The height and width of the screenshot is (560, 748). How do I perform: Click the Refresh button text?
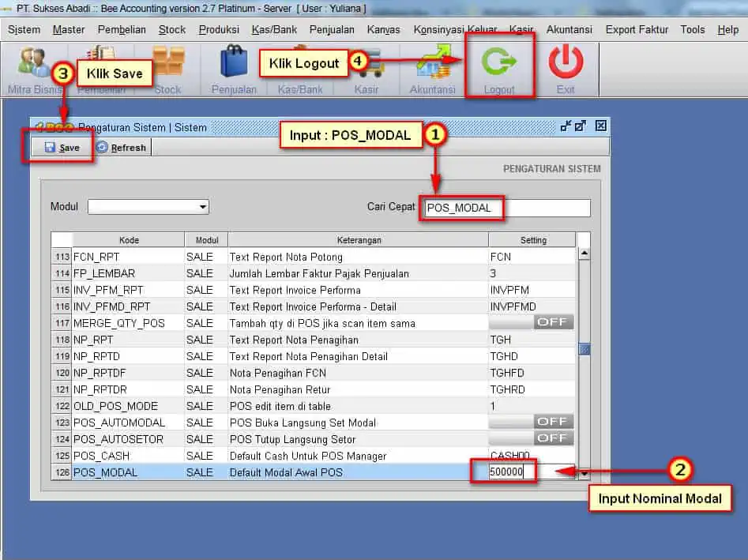coord(128,148)
